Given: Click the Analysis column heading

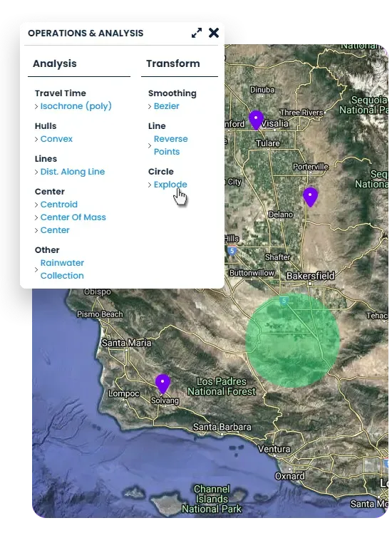Looking at the screenshot, I should point(55,63).
